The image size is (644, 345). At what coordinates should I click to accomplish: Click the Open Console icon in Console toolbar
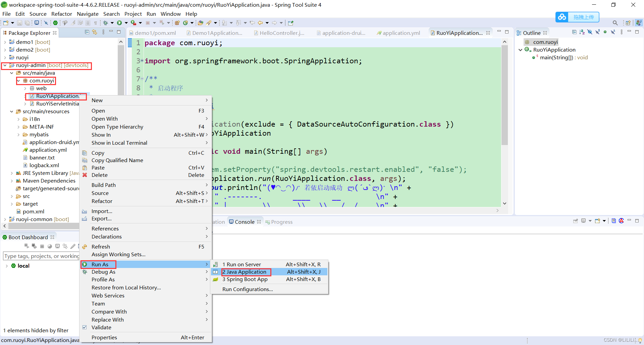[597, 221]
